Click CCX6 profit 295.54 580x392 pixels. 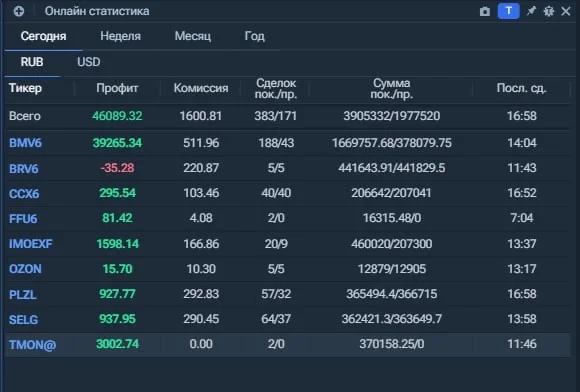point(117,193)
